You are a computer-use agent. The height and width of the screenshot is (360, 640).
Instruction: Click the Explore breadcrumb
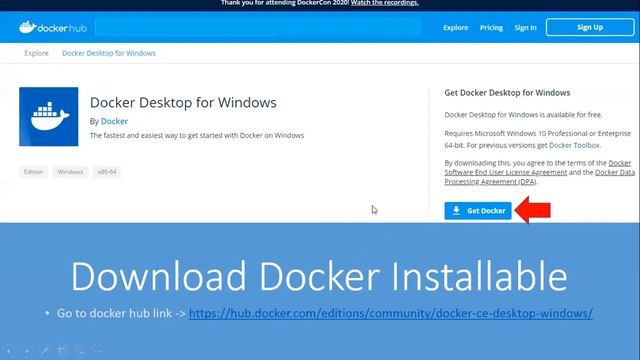pos(36,53)
